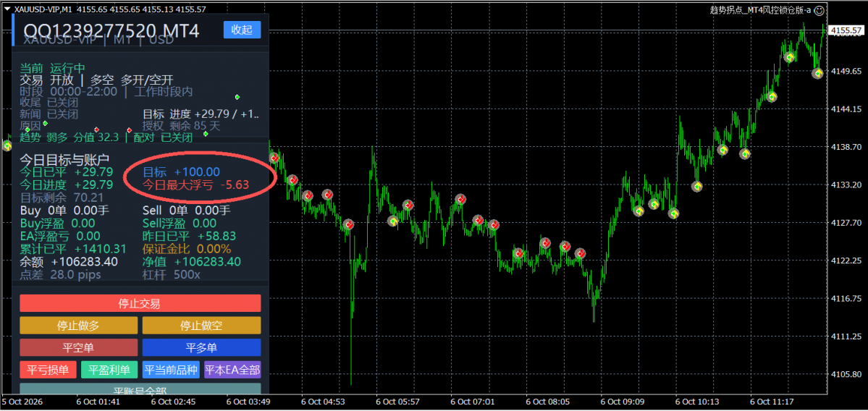Image resolution: width=868 pixels, height=411 pixels.
Task: Click the 平当前品种 button
Action: pyautogui.click(x=171, y=370)
